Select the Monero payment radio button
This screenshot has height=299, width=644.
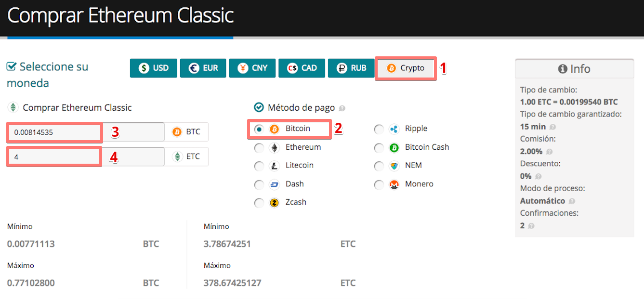379,184
